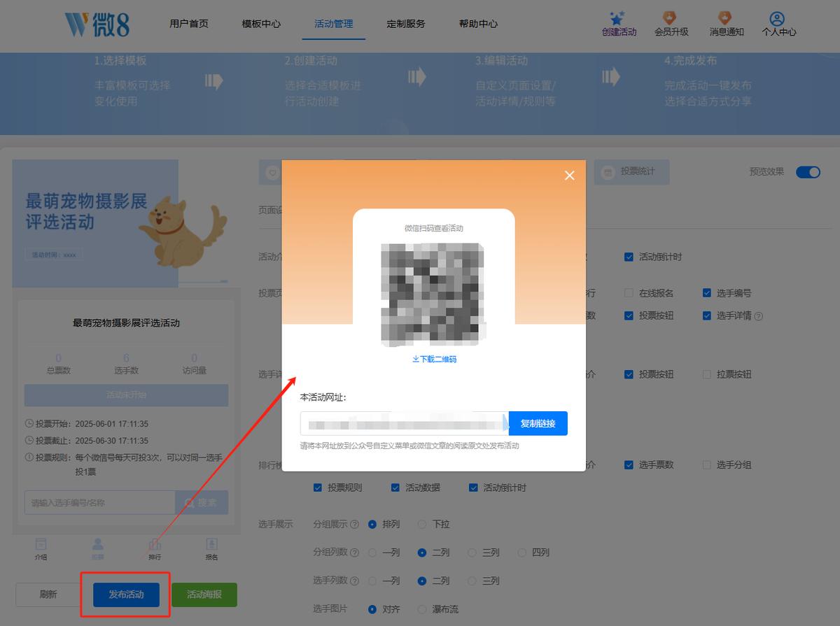The width and height of the screenshot is (840, 626).
Task: Click the 选手数 counter in preview
Action: pos(127,364)
